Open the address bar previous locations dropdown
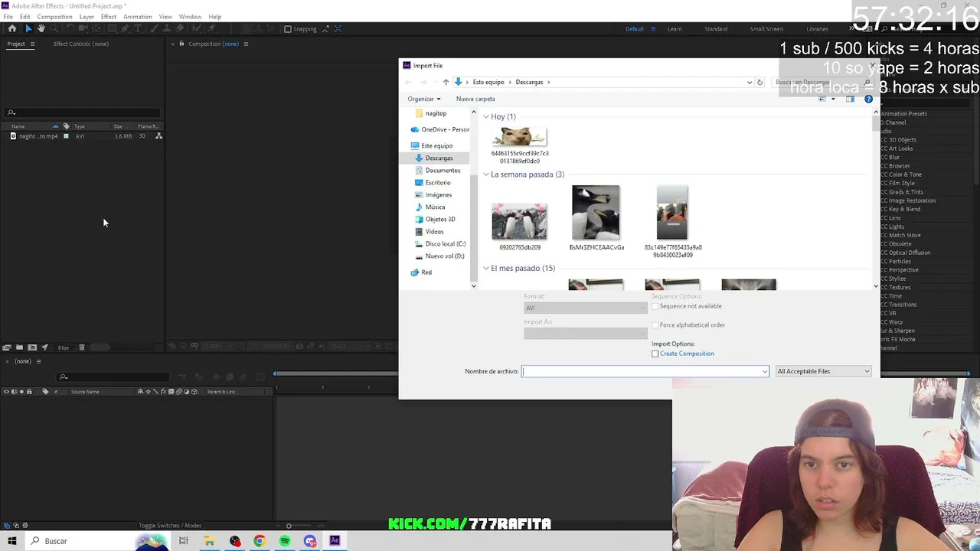 [x=749, y=82]
